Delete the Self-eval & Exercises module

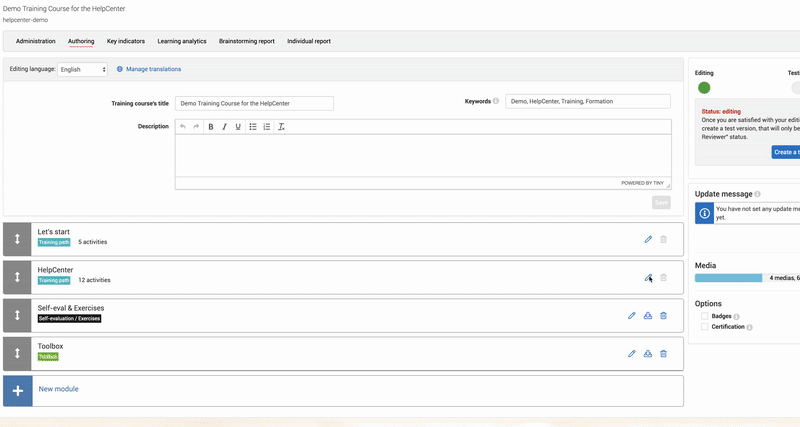663,316
